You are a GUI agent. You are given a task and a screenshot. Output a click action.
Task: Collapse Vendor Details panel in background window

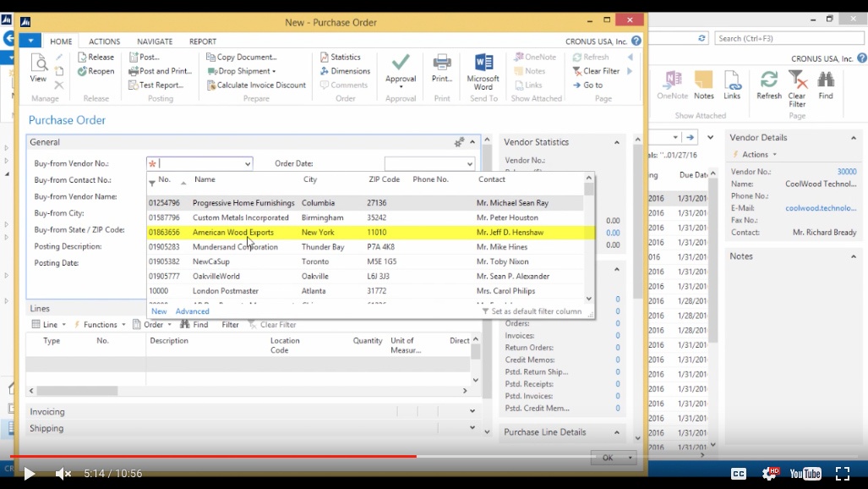(x=854, y=138)
